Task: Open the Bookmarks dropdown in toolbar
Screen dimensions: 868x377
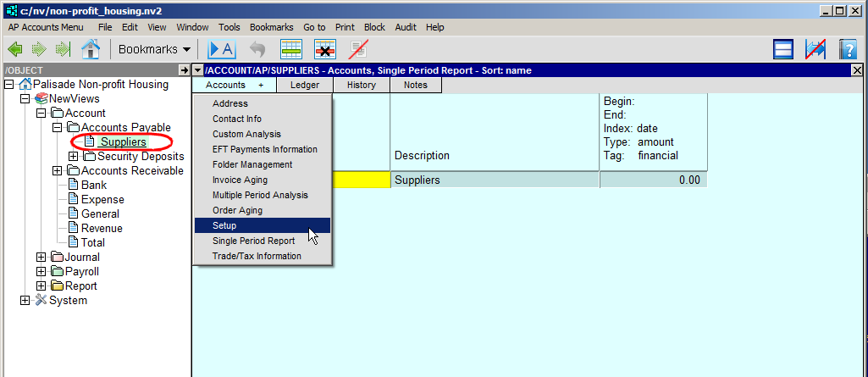Action: click(154, 49)
